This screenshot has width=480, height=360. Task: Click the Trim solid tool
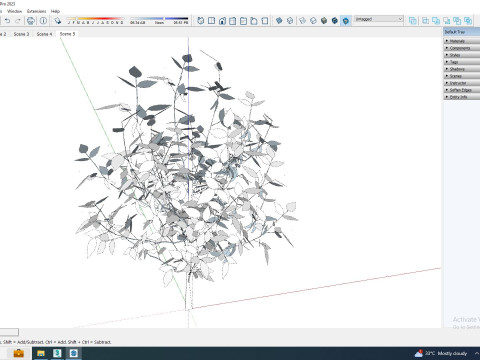pos(457,21)
